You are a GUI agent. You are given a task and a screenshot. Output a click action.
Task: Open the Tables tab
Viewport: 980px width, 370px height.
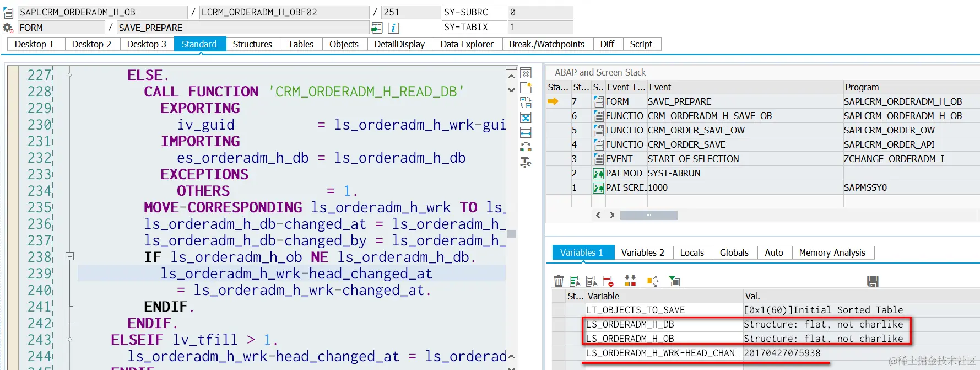pyautogui.click(x=301, y=44)
